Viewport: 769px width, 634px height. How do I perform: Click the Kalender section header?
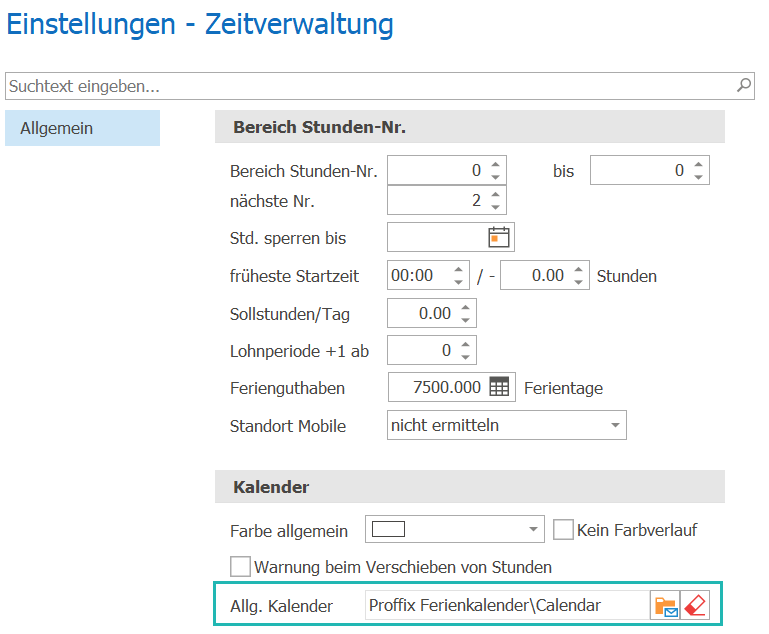pyautogui.click(x=470, y=486)
